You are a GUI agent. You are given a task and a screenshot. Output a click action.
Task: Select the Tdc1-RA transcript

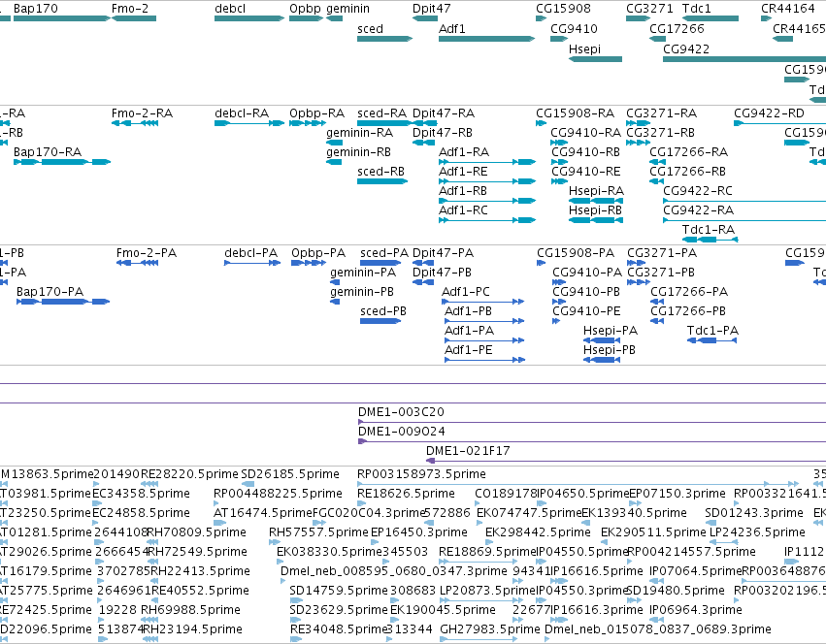(710, 240)
